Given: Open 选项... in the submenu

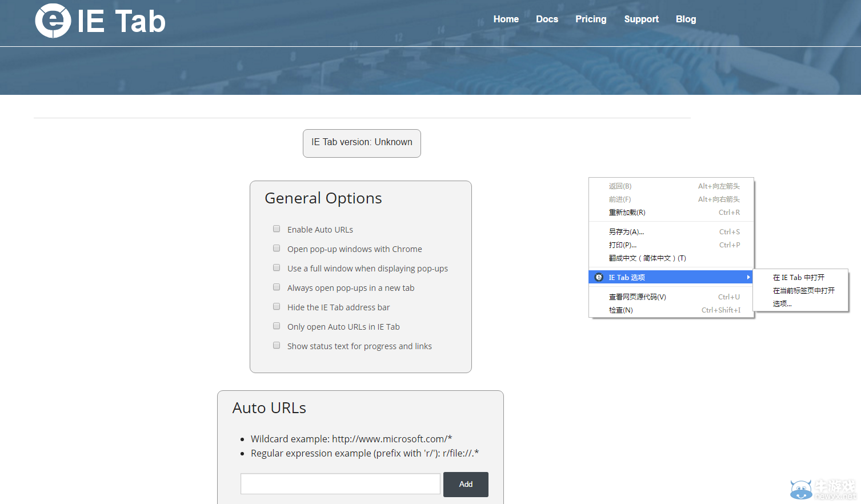Looking at the screenshot, I should 800,303.
